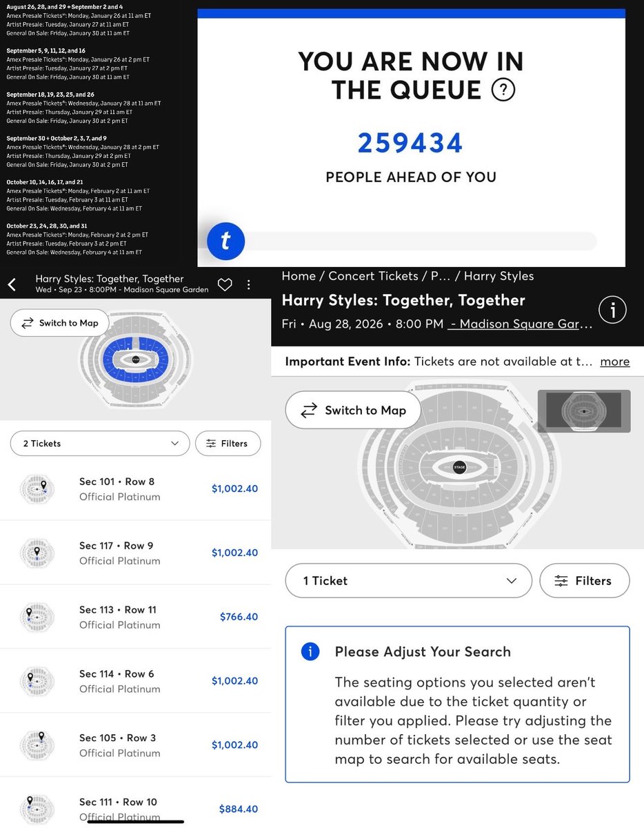
Task: Click the October 10, 14, 16, 17, and 21 heading
Action: pos(45,182)
